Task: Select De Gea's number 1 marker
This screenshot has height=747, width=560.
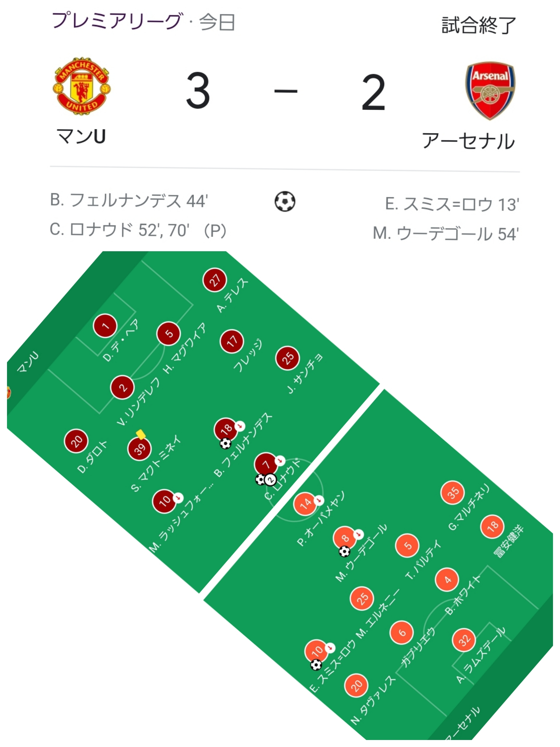Action: click(x=105, y=326)
